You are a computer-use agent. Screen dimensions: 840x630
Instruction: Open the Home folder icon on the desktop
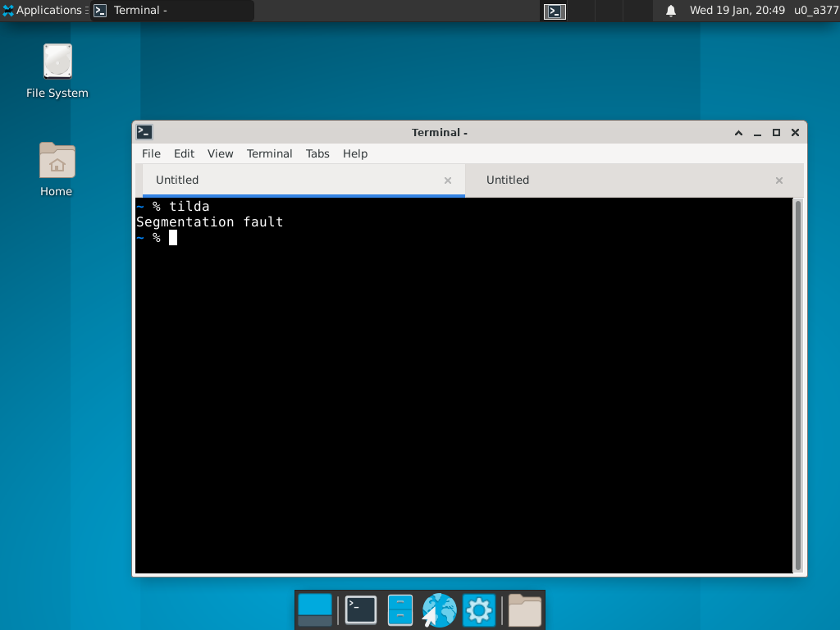[x=57, y=160]
